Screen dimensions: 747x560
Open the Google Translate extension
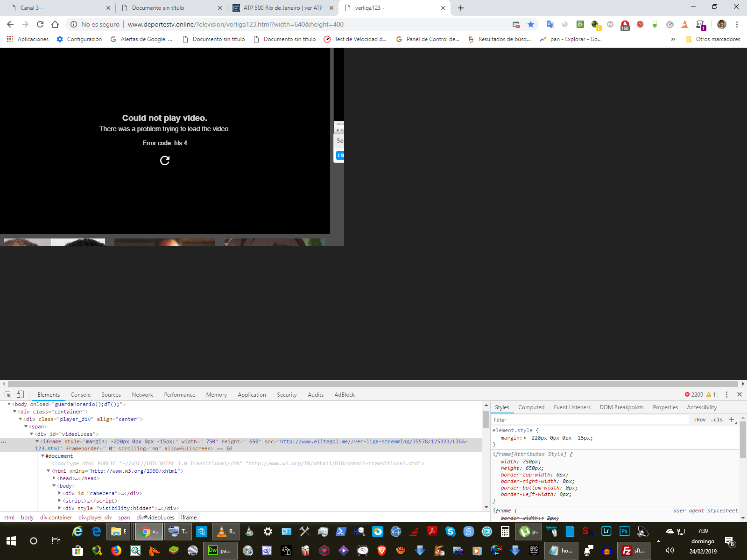(x=550, y=24)
